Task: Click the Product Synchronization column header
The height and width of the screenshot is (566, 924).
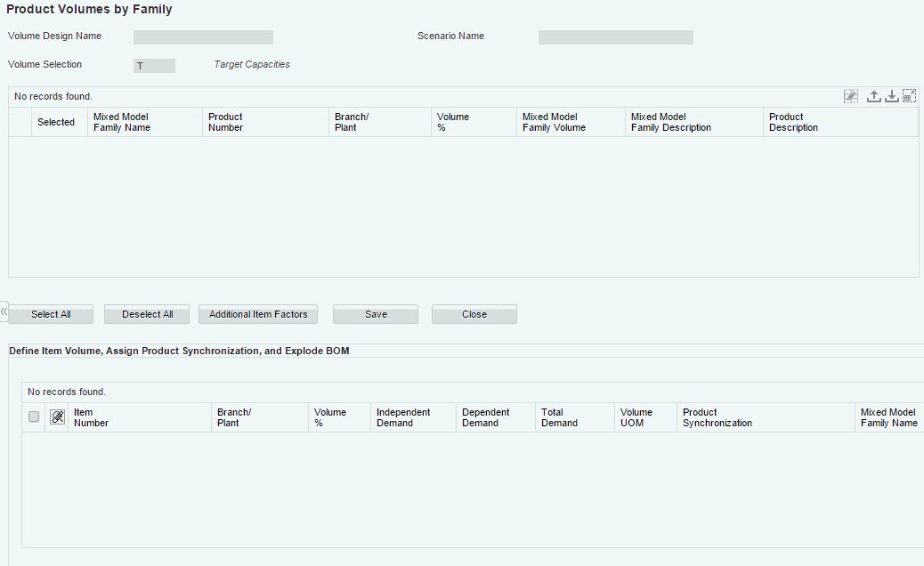Action: click(717, 417)
